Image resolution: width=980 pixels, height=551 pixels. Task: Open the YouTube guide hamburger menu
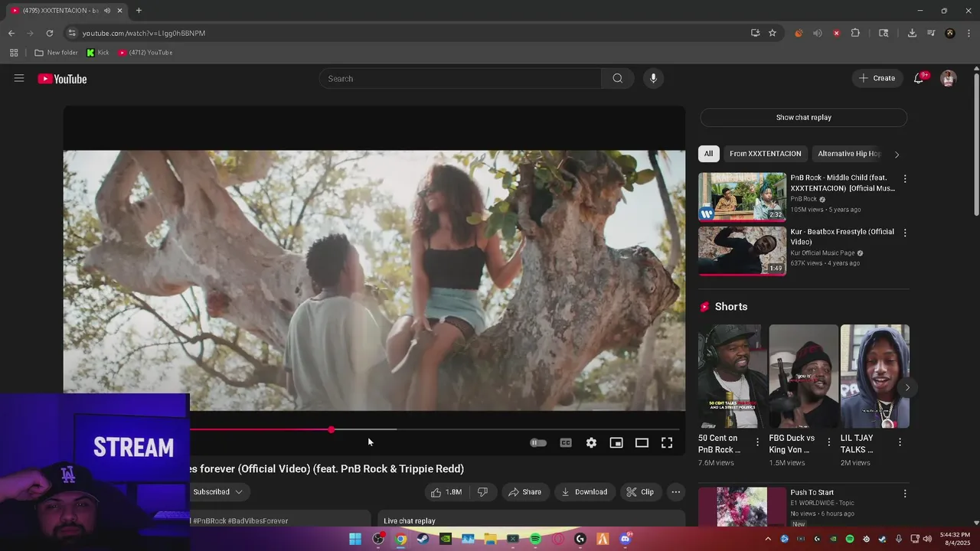[19, 78]
